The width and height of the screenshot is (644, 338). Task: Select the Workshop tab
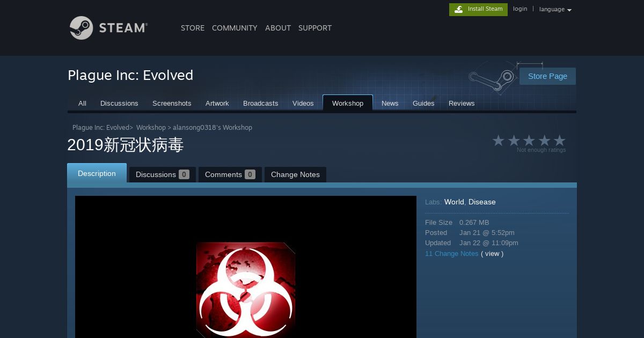pos(348,103)
